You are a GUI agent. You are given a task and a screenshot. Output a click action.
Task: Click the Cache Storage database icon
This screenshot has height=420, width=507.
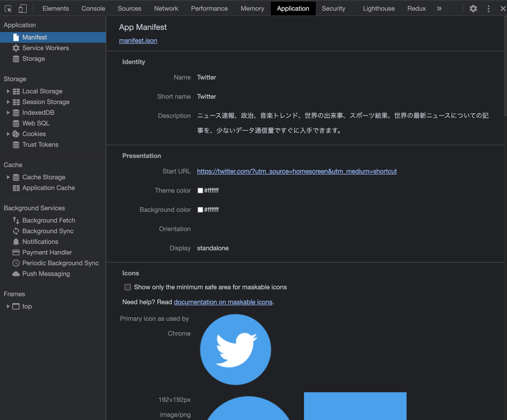[x=16, y=177]
